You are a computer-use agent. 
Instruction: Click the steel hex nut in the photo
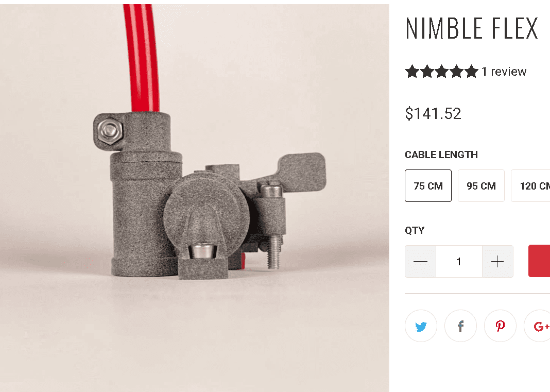tap(110, 131)
